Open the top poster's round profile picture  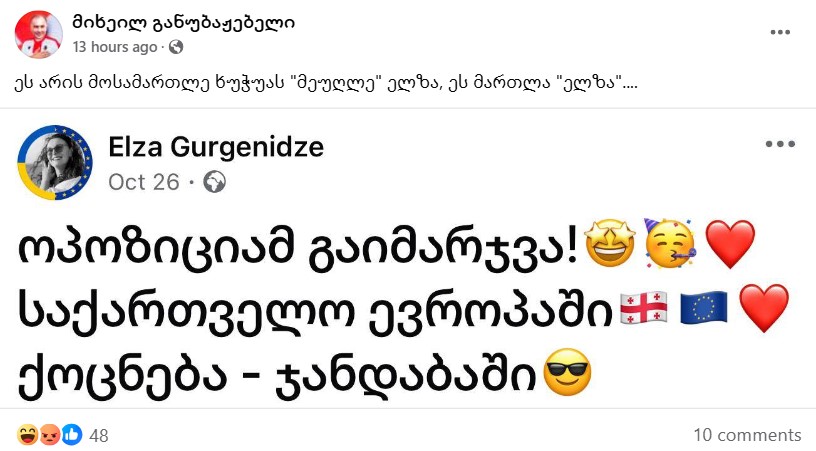[x=39, y=34]
